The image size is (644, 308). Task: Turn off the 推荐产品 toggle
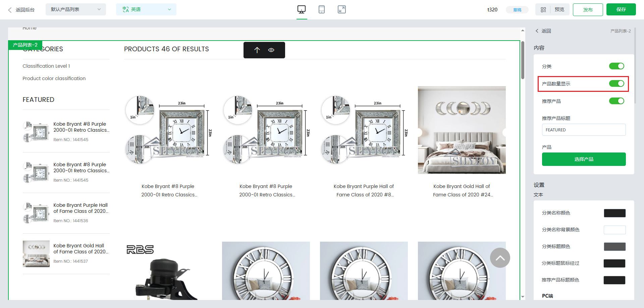point(616,101)
